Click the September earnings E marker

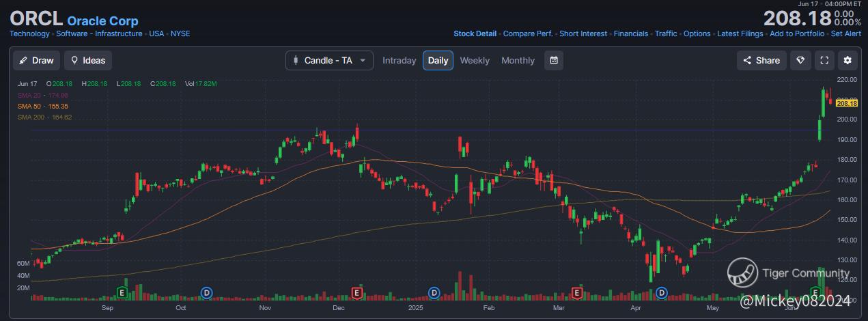click(122, 292)
